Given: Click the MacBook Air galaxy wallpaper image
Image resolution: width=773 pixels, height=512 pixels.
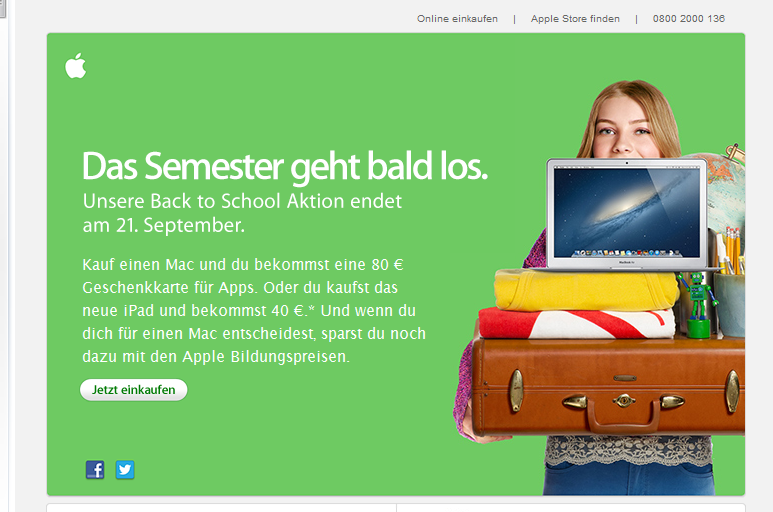Looking at the screenshot, I should coord(627,212).
